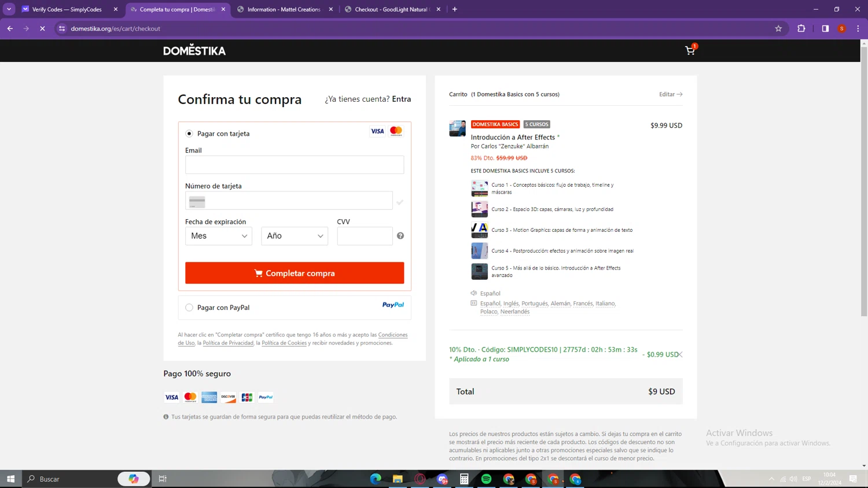
Task: Click the JCB card icon under Pago seguro
Action: coord(247,397)
